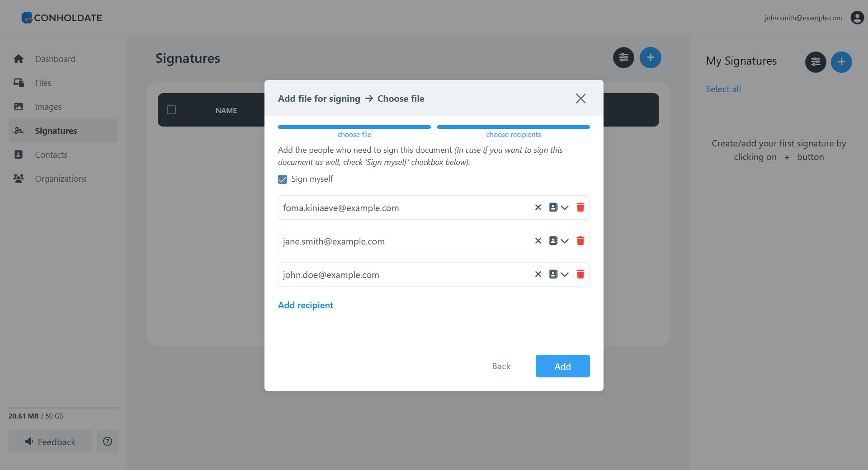
Task: Delete the foma.kiniaeve@example.com recipient
Action: [580, 207]
